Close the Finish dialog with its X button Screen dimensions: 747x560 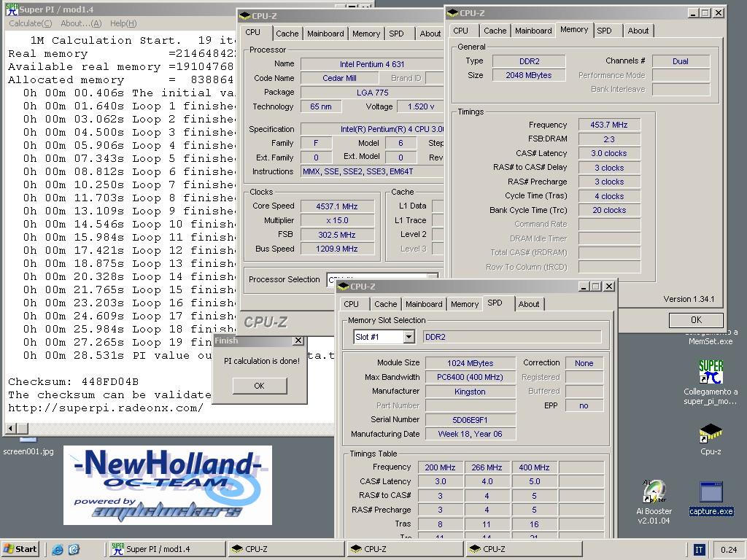298,341
